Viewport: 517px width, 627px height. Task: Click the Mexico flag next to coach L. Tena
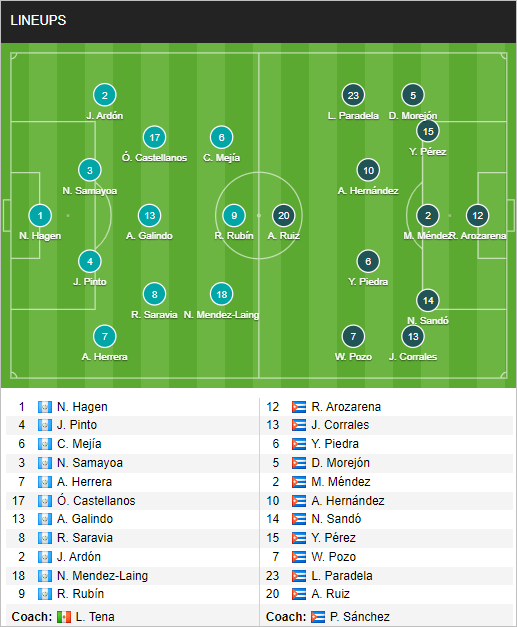[x=64, y=617]
